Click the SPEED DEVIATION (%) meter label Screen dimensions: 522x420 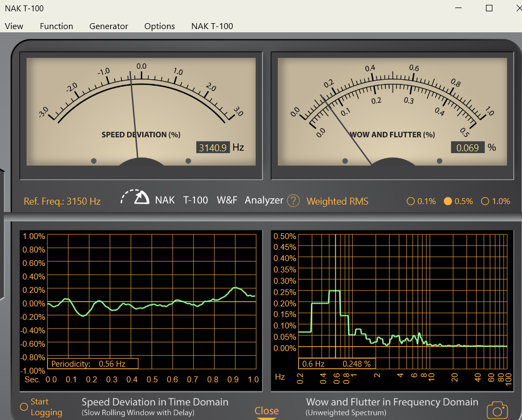pyautogui.click(x=141, y=135)
